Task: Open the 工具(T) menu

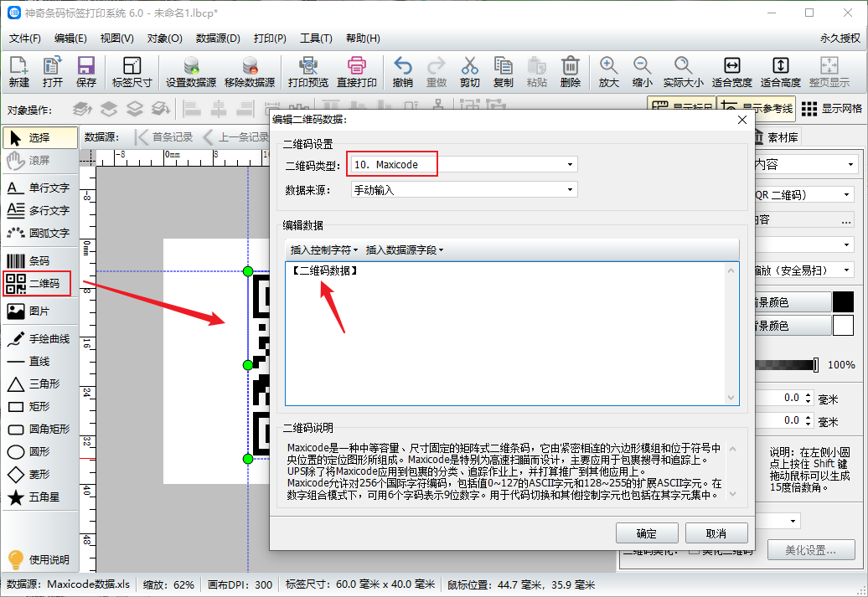Action: click(x=316, y=39)
